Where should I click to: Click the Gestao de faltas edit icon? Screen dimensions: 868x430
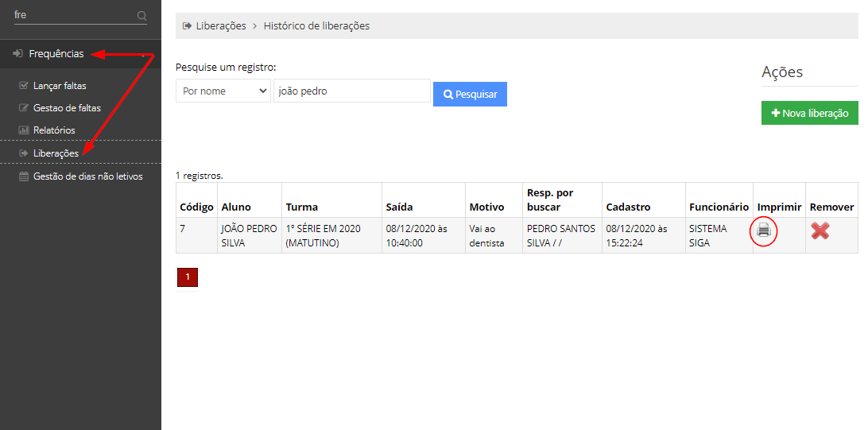24,108
